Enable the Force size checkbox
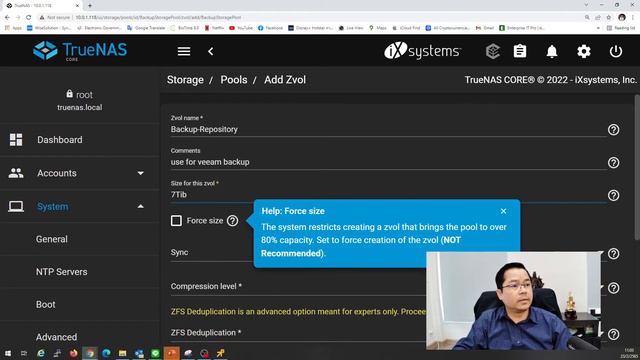The height and width of the screenshot is (360, 640). tap(176, 221)
